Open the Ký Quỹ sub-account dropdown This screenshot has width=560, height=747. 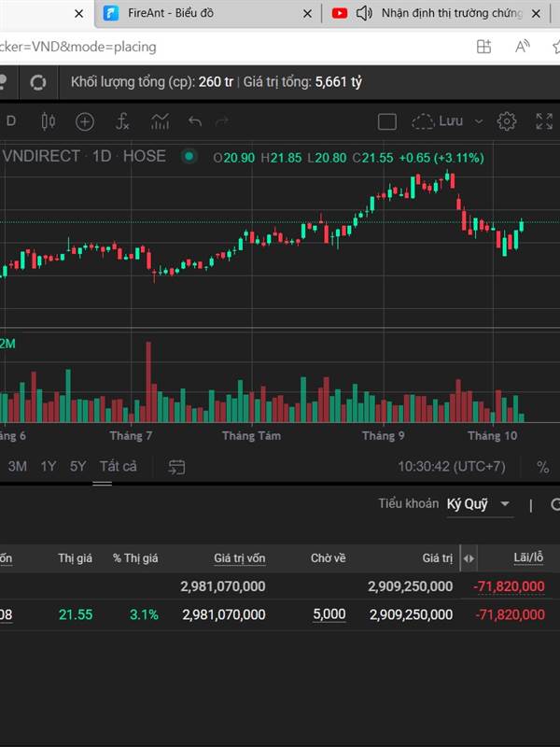click(479, 504)
